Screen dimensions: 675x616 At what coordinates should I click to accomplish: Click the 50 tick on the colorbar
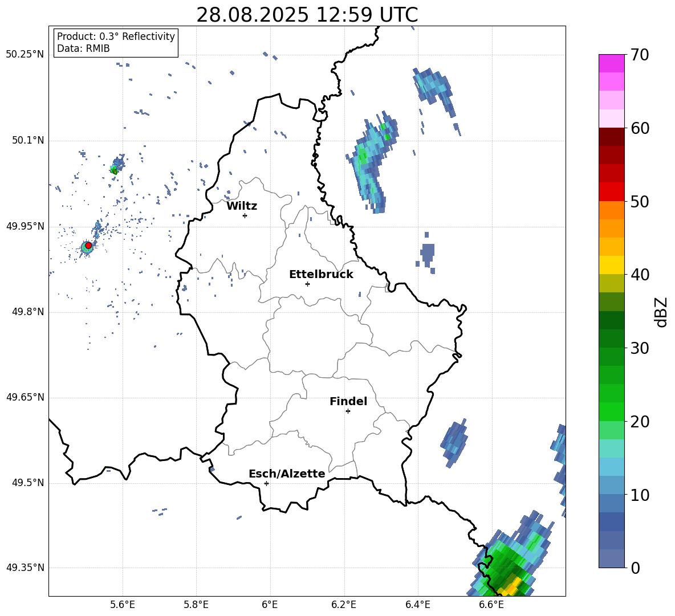pos(640,201)
